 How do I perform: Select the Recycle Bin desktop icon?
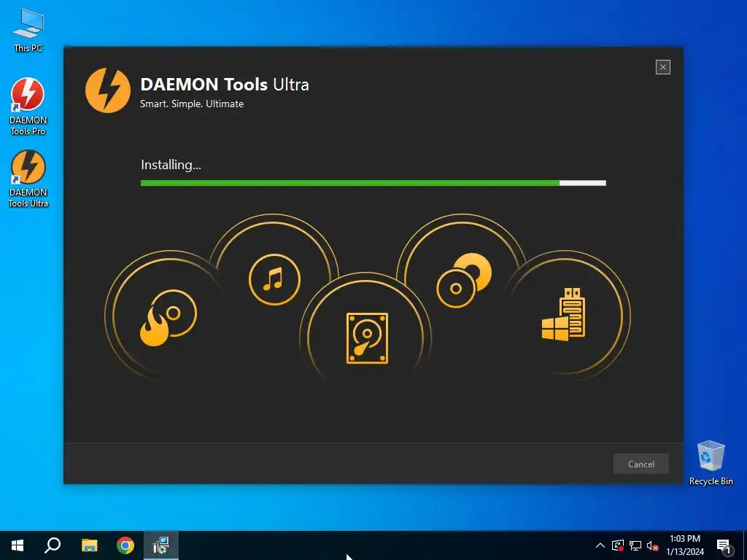711,463
